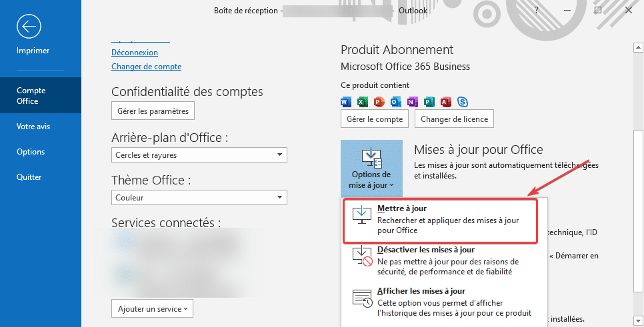
Task: Click the OneNote app icon
Action: pyautogui.click(x=413, y=102)
